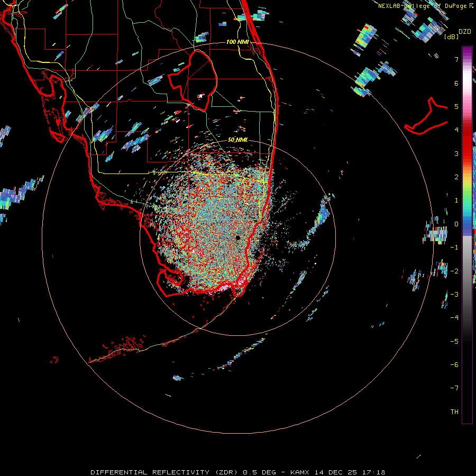This screenshot has width=476, height=476.
Task: Click the -3 value on the color scale
Action: coord(454,294)
